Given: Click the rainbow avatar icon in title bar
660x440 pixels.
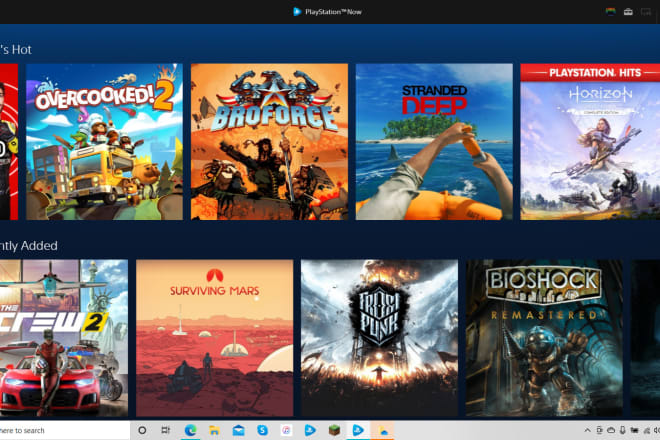Looking at the screenshot, I should tap(610, 12).
